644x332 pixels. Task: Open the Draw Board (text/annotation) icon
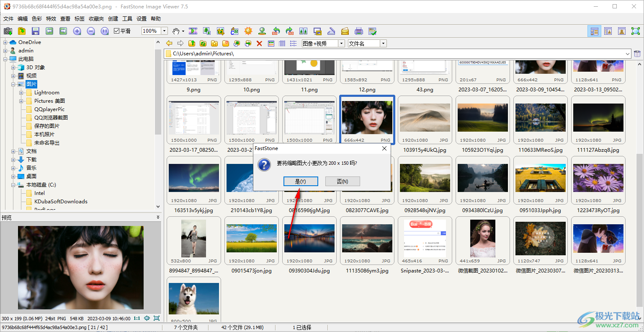pyautogui.click(x=234, y=31)
